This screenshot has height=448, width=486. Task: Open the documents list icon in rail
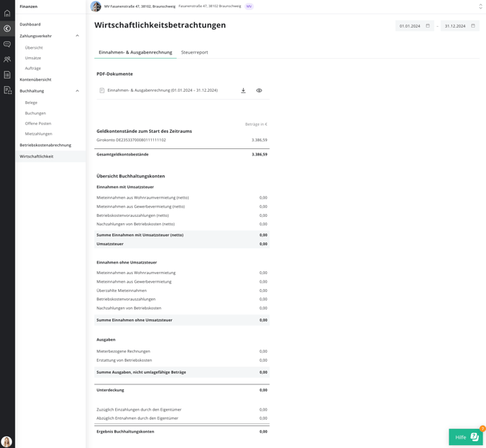7,75
